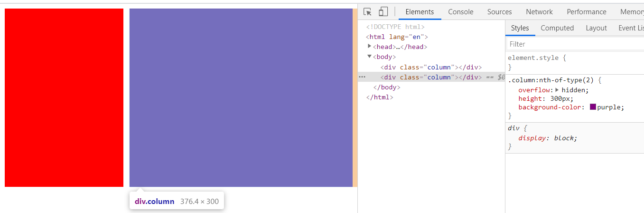
Task: Switch to the Console tab
Action: tap(460, 12)
